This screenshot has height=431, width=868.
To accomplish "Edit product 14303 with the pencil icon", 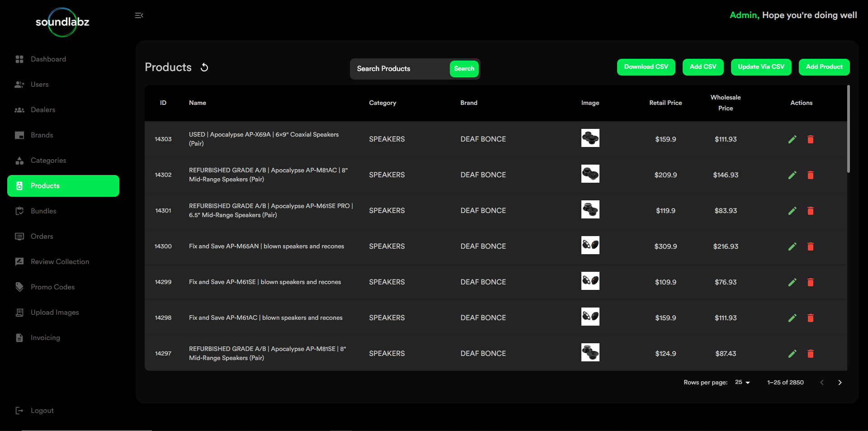I will pyautogui.click(x=792, y=139).
